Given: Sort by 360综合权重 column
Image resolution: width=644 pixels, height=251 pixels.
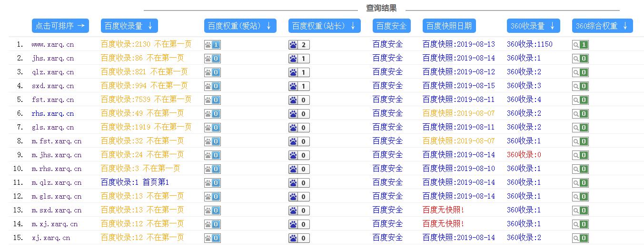Looking at the screenshot, I should [x=602, y=26].
